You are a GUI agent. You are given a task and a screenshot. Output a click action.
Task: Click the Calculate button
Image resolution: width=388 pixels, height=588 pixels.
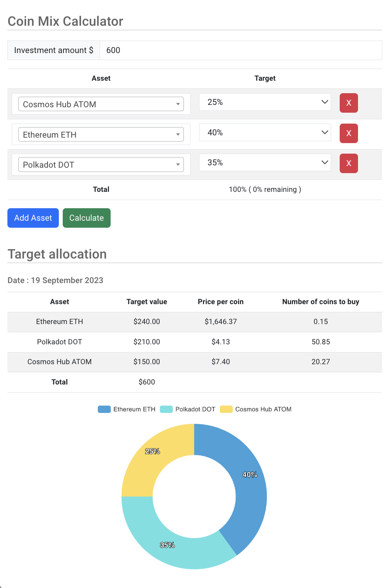pos(86,218)
